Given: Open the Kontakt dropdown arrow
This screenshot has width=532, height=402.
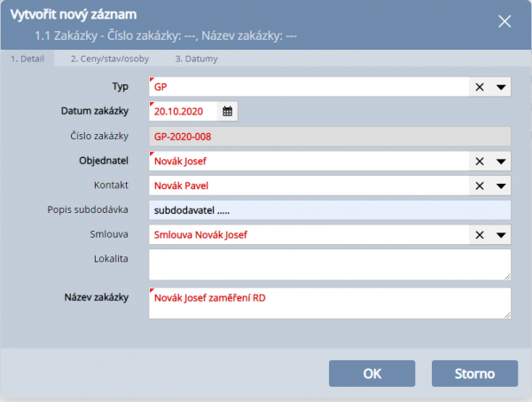Looking at the screenshot, I should coord(501,186).
